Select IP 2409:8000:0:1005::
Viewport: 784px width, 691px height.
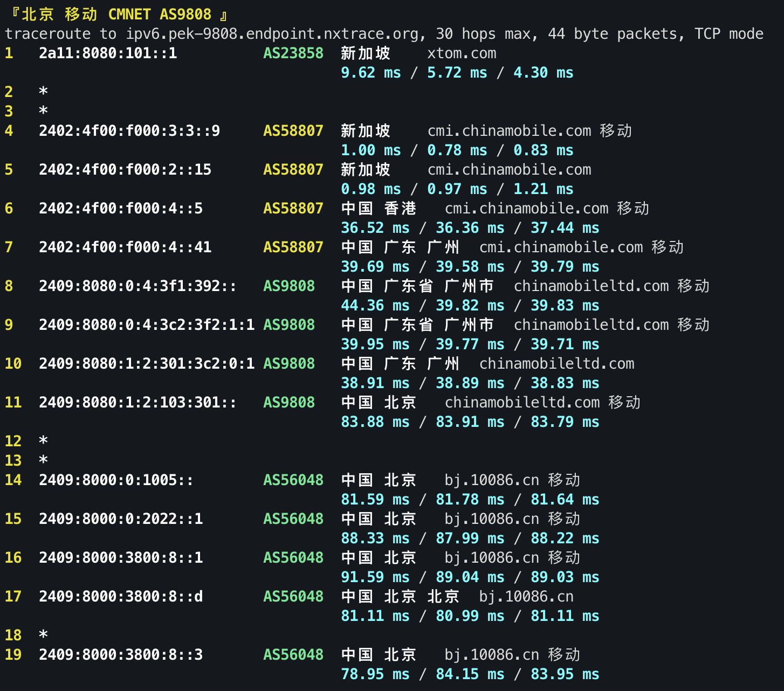pyautogui.click(x=116, y=480)
